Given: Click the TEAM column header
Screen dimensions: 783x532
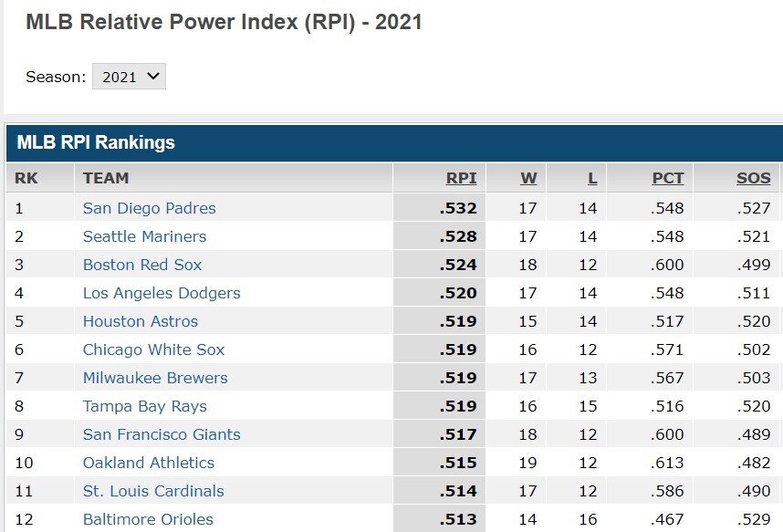Looking at the screenshot, I should [106, 178].
